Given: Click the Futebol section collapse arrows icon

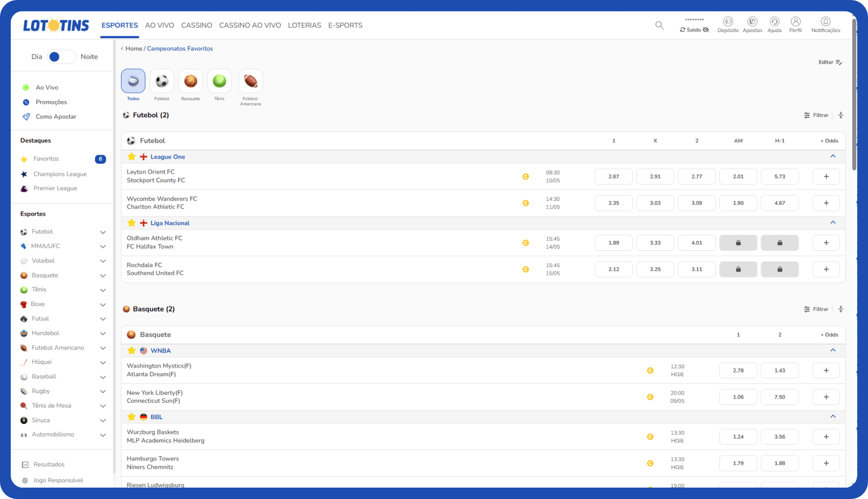Looking at the screenshot, I should (841, 115).
